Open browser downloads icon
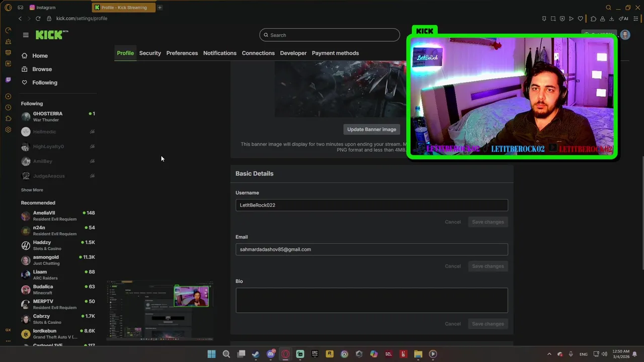 611,19
